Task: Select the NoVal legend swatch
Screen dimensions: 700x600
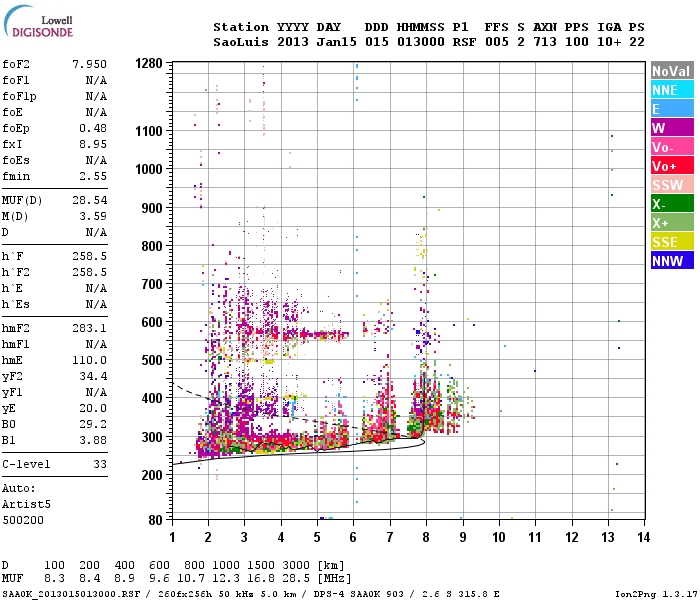Action: 672,71
